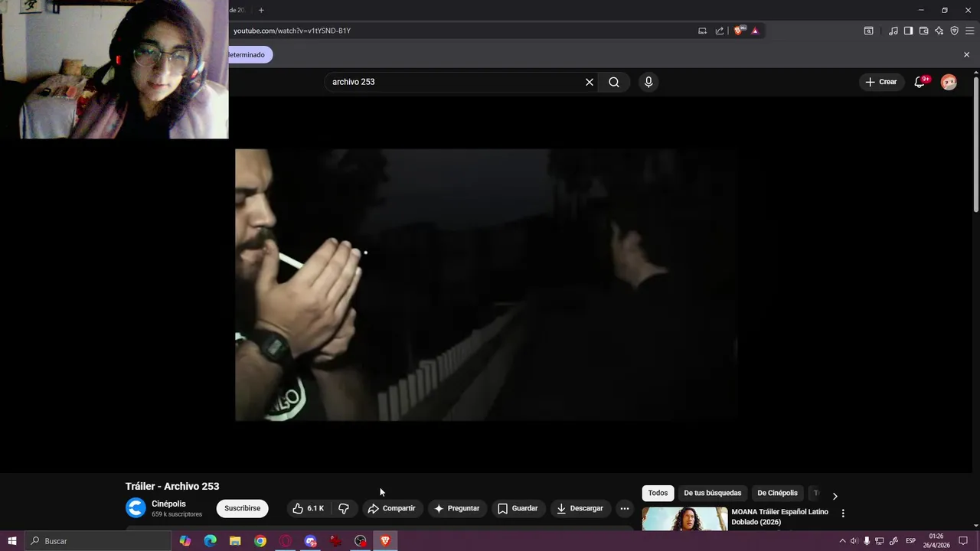Open Brave Shields lion icon
The height and width of the screenshot is (551, 980).
[739, 31]
